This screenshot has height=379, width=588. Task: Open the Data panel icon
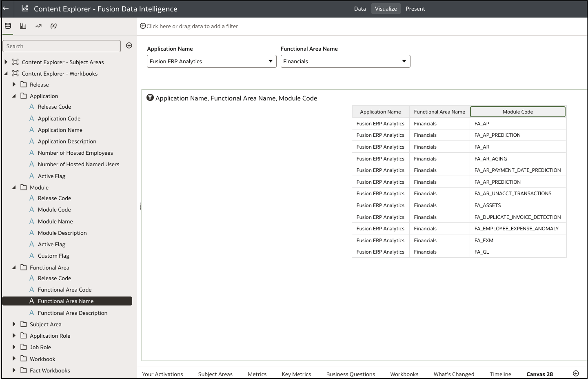click(x=8, y=25)
